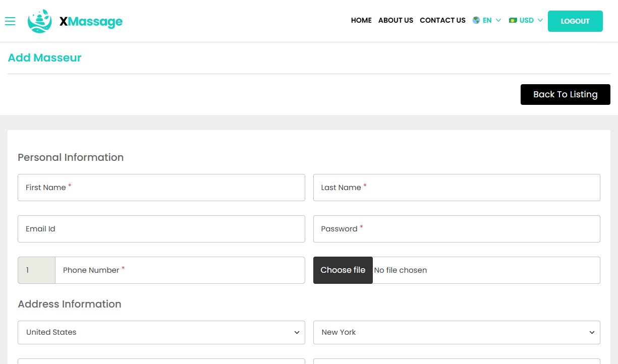Screen dimensions: 618x364
Task: Click the phone country code box
Action: (36, 270)
